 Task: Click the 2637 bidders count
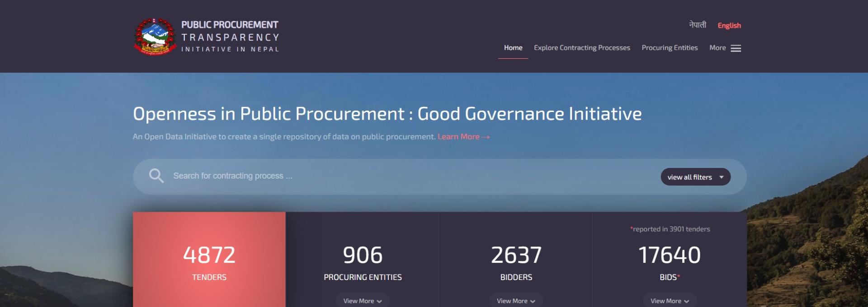click(516, 255)
